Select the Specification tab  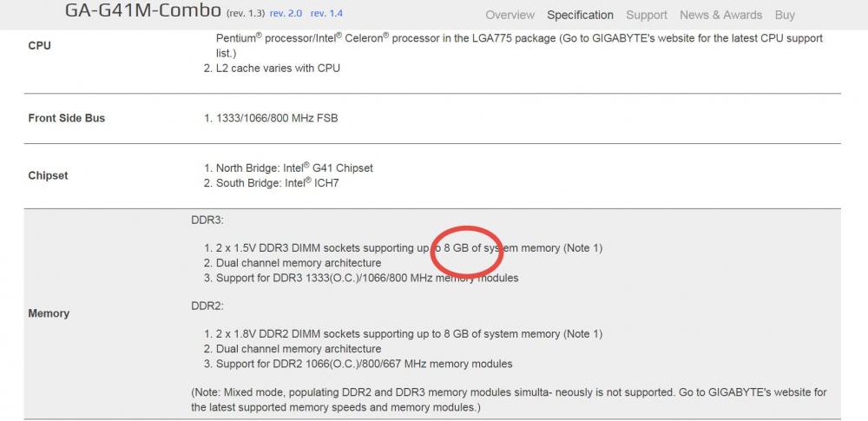580,15
